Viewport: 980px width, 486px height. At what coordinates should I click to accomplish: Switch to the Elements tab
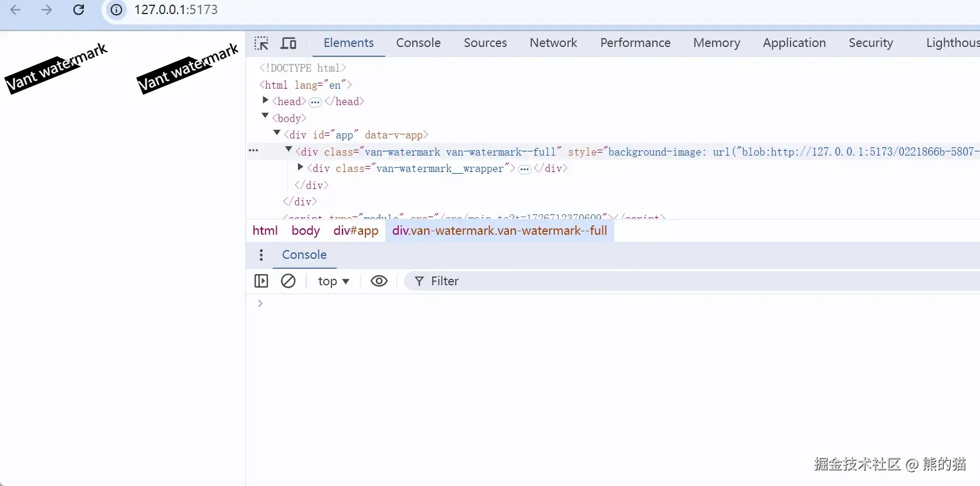pos(348,43)
